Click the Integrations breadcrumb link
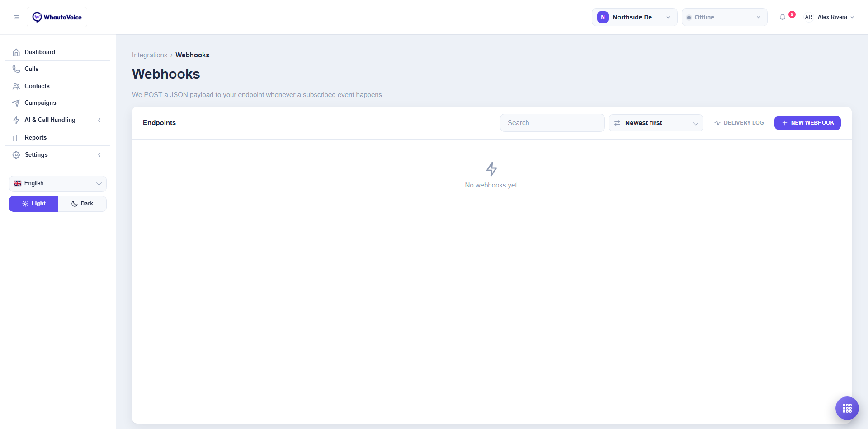 [150, 55]
